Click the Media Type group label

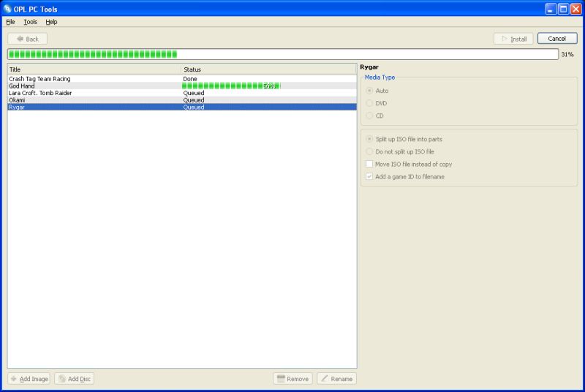380,78
